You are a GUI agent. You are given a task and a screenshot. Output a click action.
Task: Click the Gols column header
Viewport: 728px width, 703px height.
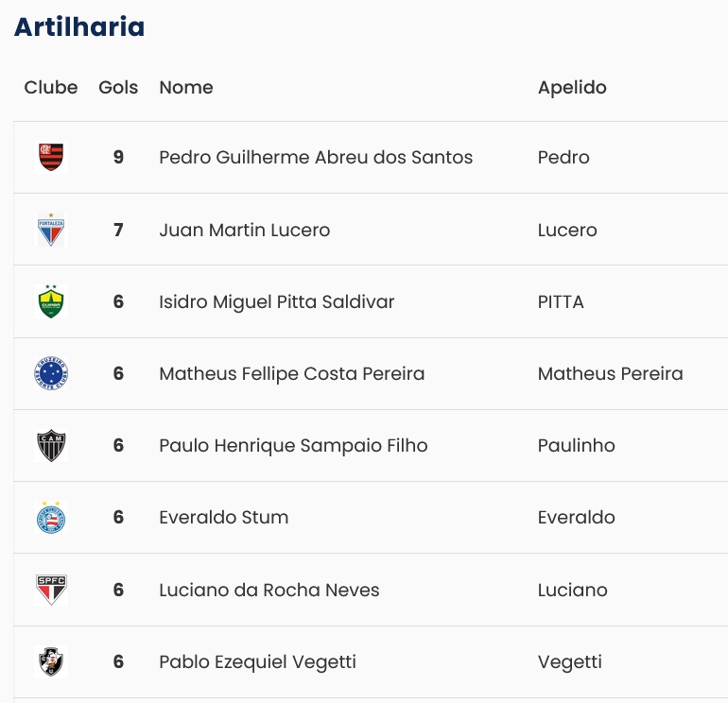(118, 87)
